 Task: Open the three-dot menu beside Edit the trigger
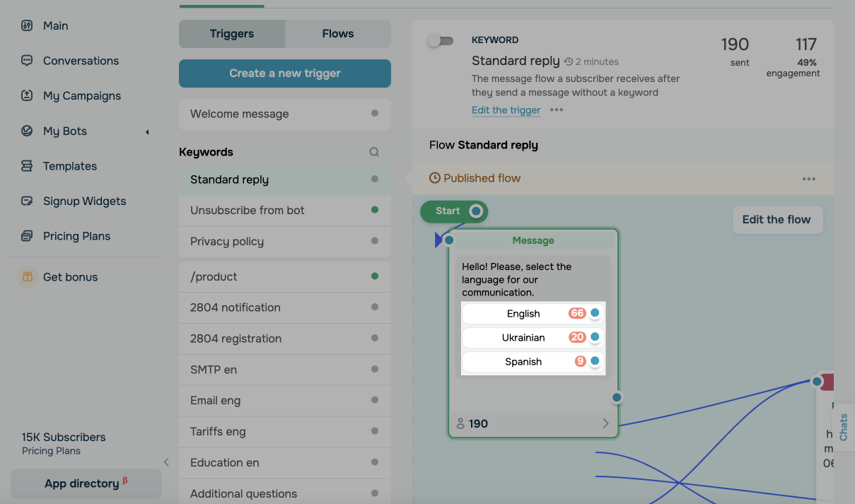pyautogui.click(x=557, y=110)
